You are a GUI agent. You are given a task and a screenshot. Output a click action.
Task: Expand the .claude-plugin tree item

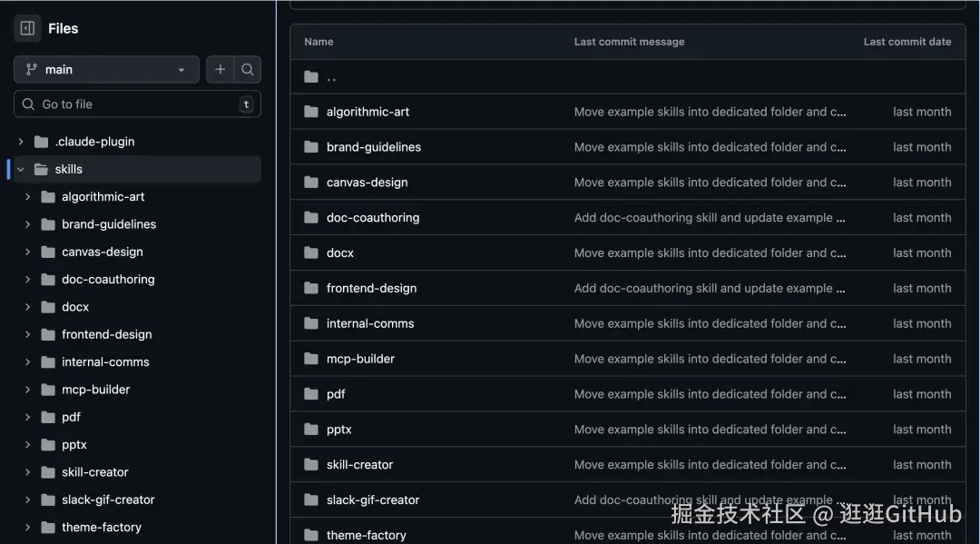pos(20,141)
